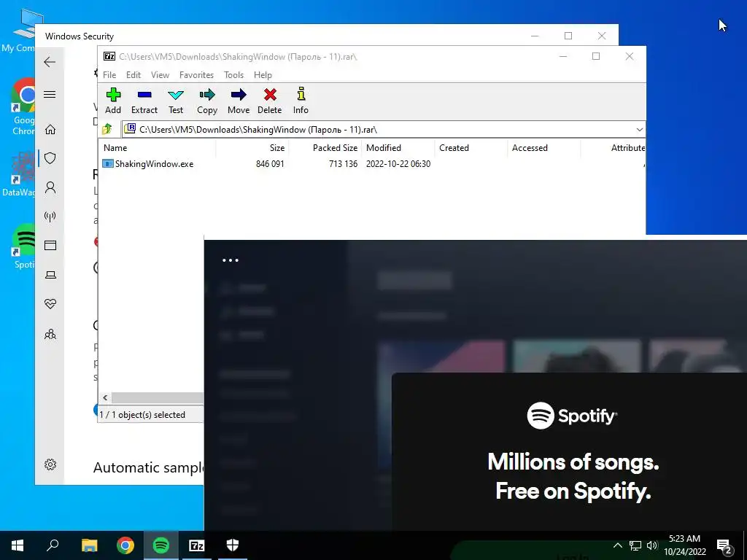Sort files by Name column

[158, 147]
